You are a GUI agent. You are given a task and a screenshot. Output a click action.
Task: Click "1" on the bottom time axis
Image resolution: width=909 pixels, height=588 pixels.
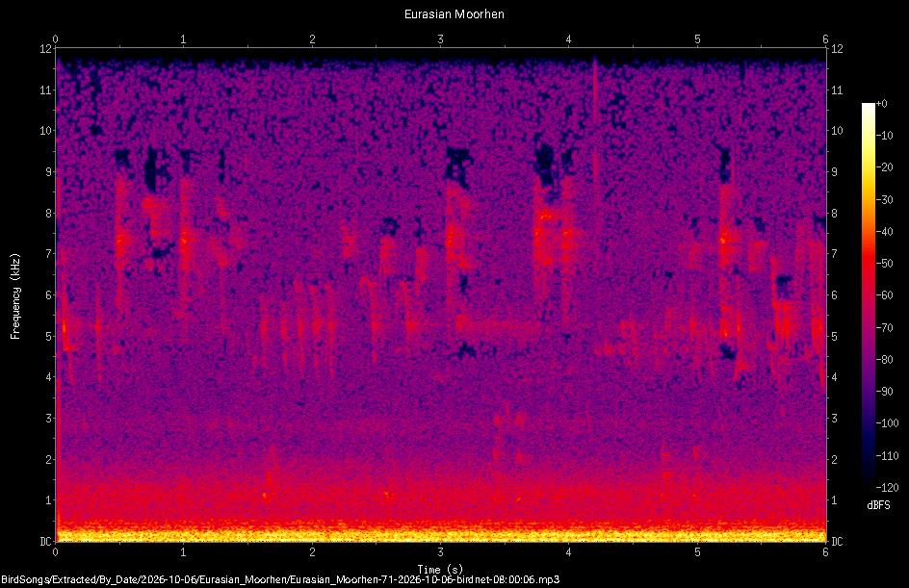click(x=184, y=552)
